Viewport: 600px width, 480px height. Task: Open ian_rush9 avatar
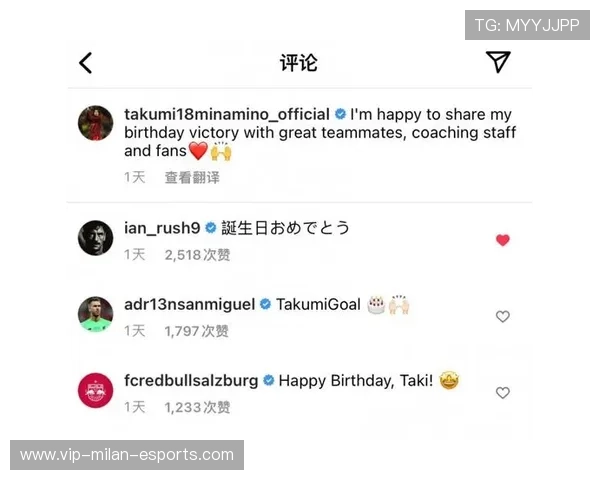coord(96,238)
